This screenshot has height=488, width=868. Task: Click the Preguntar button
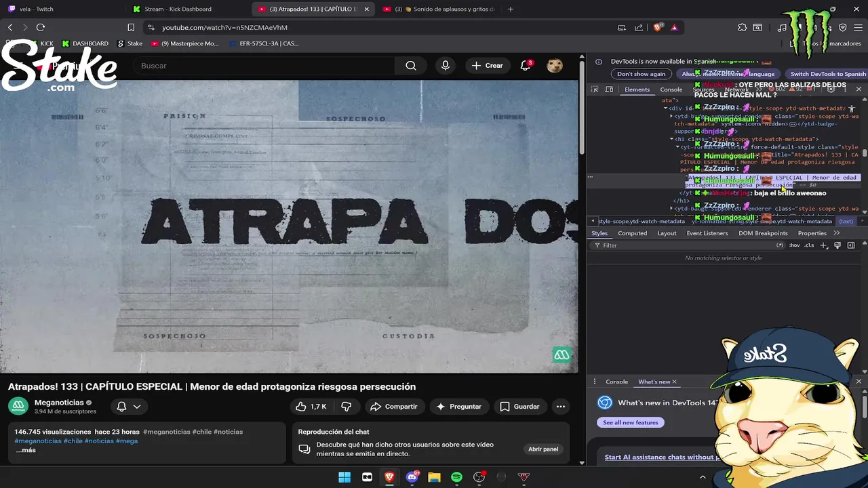coord(459,407)
